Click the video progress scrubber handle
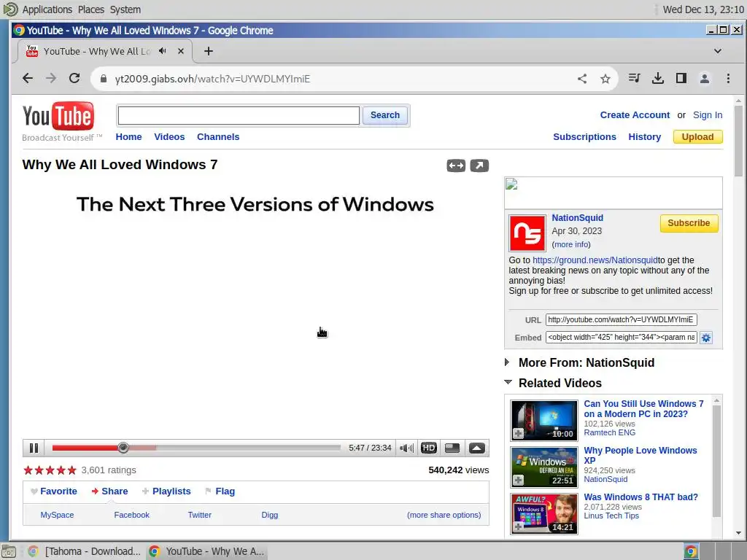 coord(123,448)
